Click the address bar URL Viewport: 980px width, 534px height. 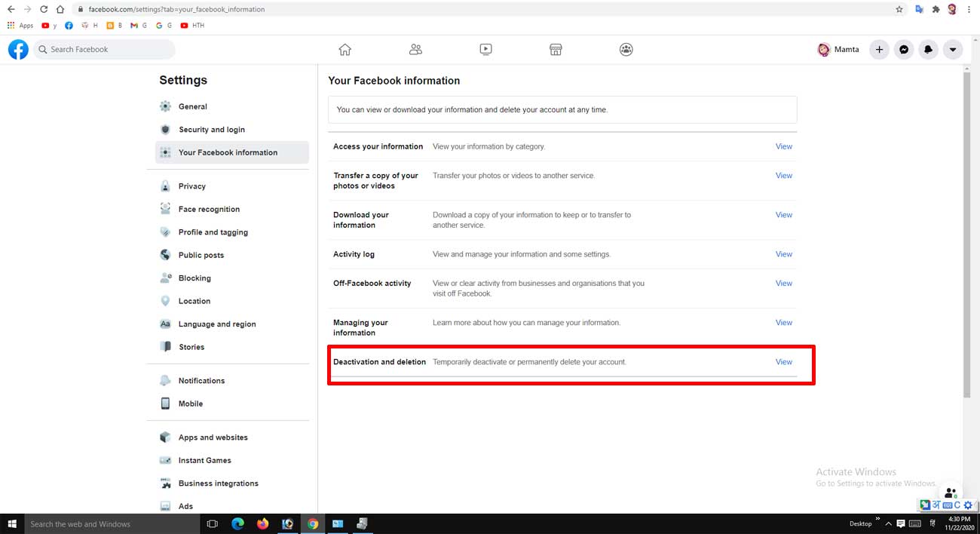[176, 10]
